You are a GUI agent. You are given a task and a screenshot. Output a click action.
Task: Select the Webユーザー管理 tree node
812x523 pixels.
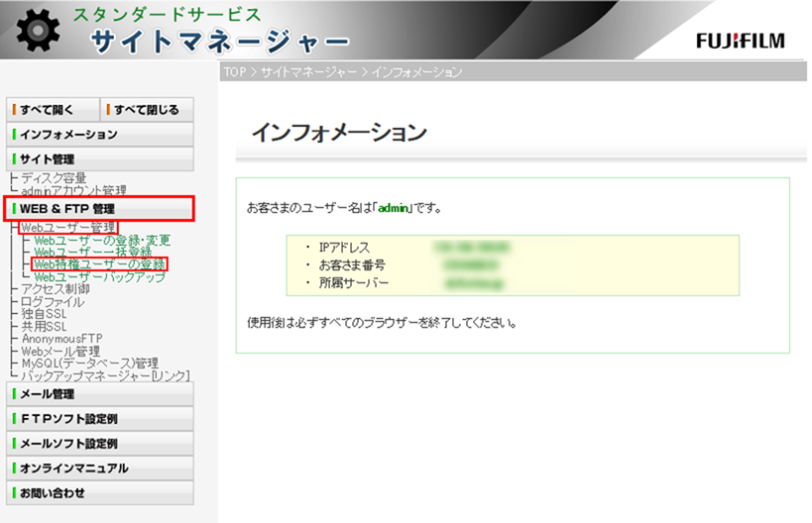click(67, 228)
